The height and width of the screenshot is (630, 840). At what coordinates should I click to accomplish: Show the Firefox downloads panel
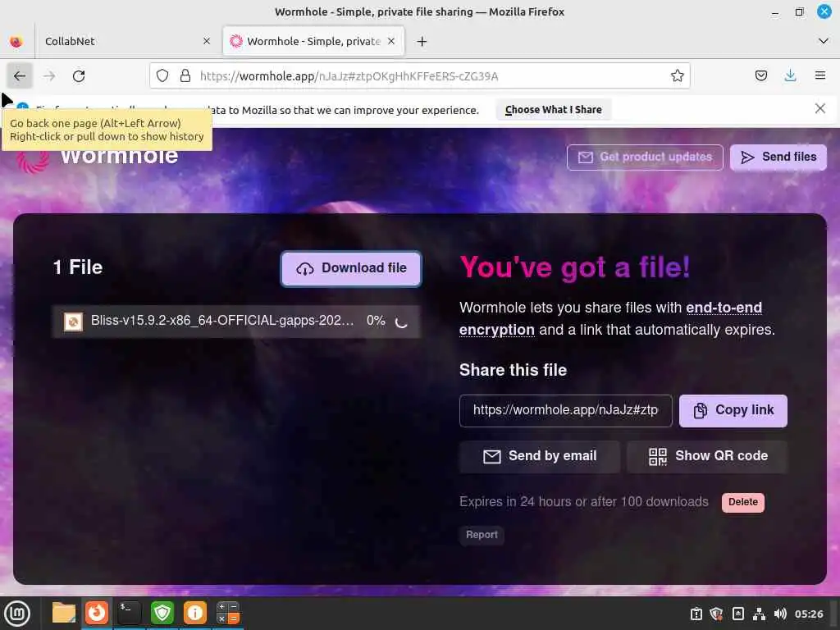coord(790,75)
